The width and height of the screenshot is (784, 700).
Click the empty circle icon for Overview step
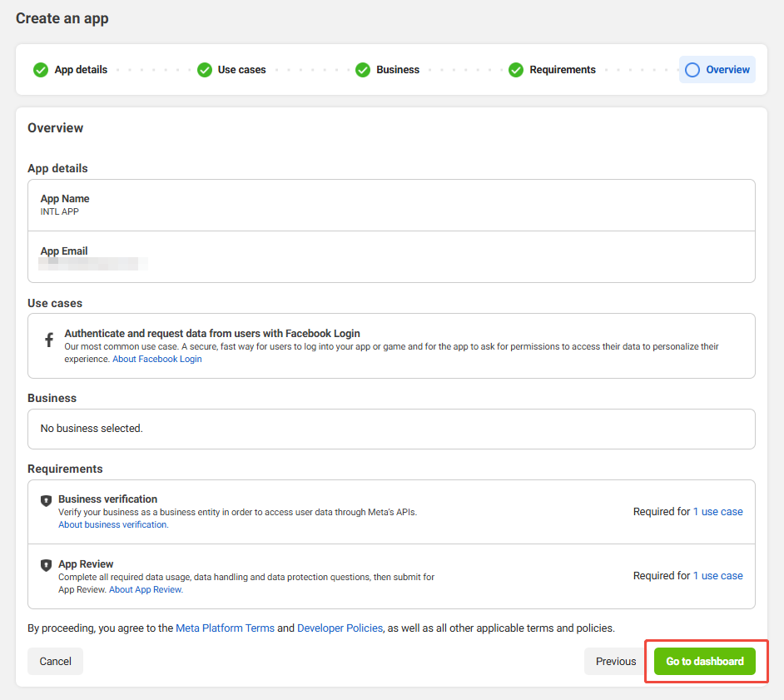[x=692, y=70]
